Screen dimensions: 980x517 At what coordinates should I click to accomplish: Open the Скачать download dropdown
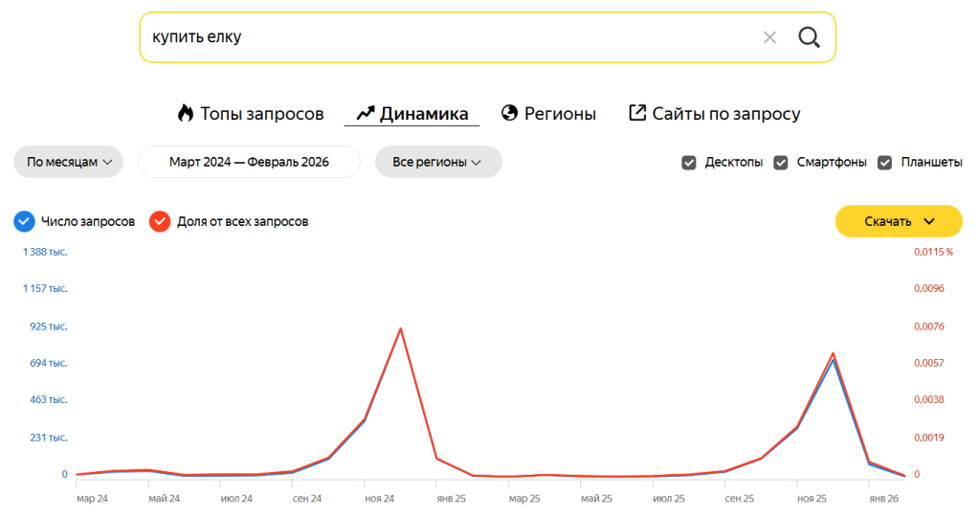pyautogui.click(x=898, y=221)
